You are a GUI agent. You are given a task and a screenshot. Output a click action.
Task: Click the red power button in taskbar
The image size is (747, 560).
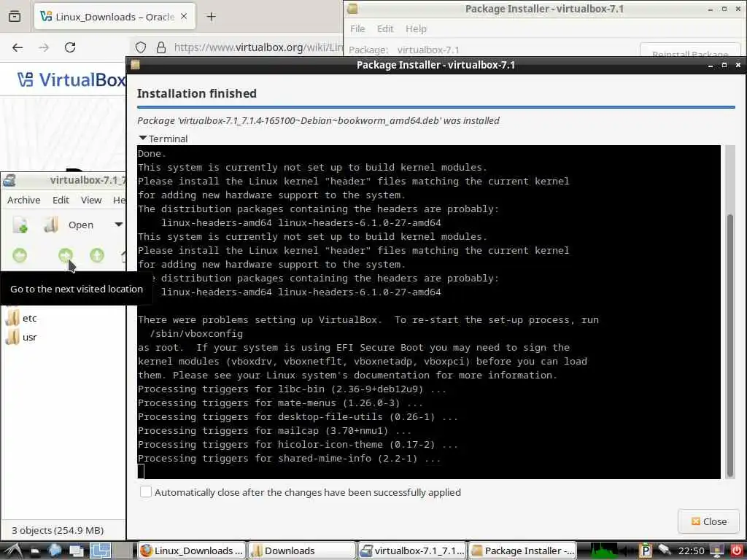coord(736,551)
